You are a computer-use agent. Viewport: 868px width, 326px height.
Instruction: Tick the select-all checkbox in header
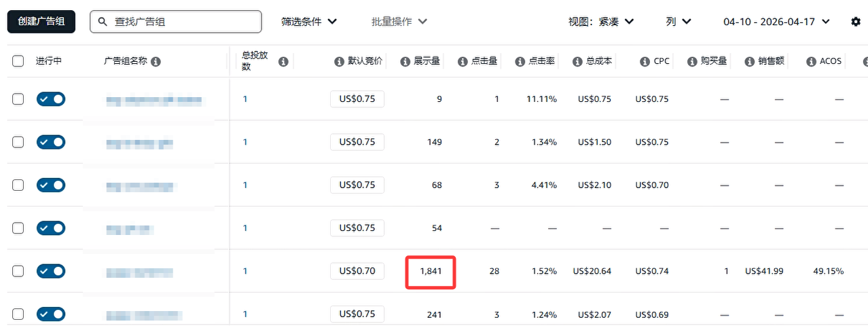click(18, 61)
